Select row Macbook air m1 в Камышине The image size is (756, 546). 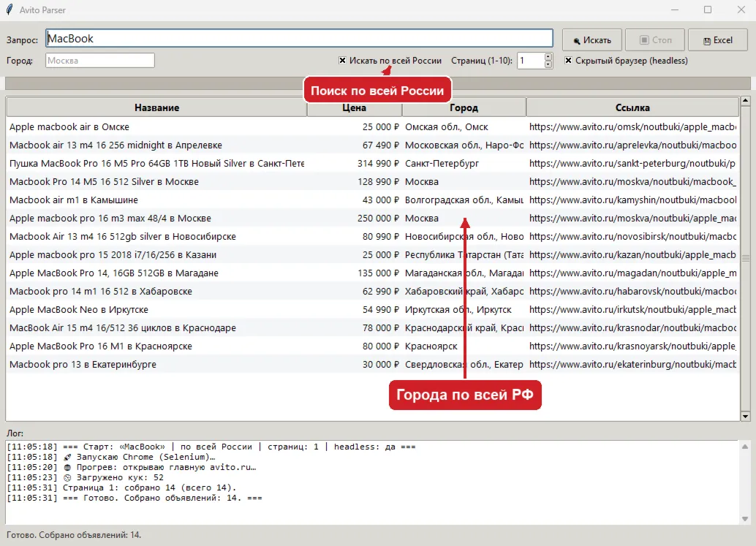[373, 200]
